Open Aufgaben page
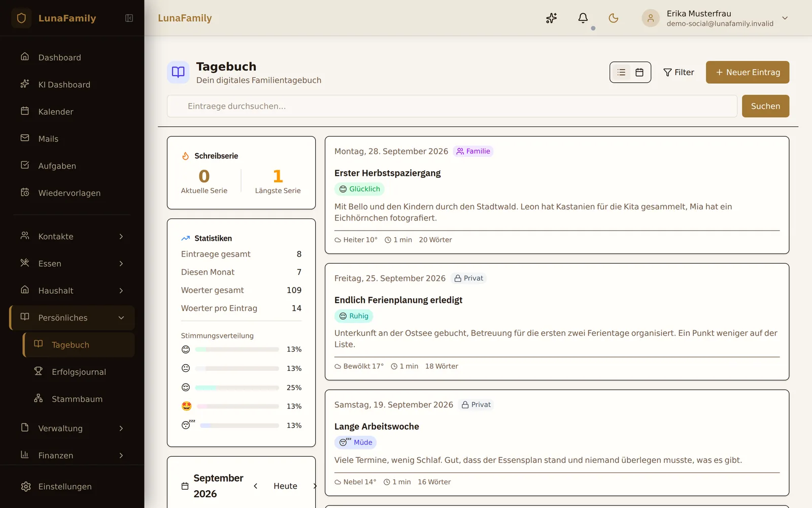The width and height of the screenshot is (812, 508). (72, 166)
